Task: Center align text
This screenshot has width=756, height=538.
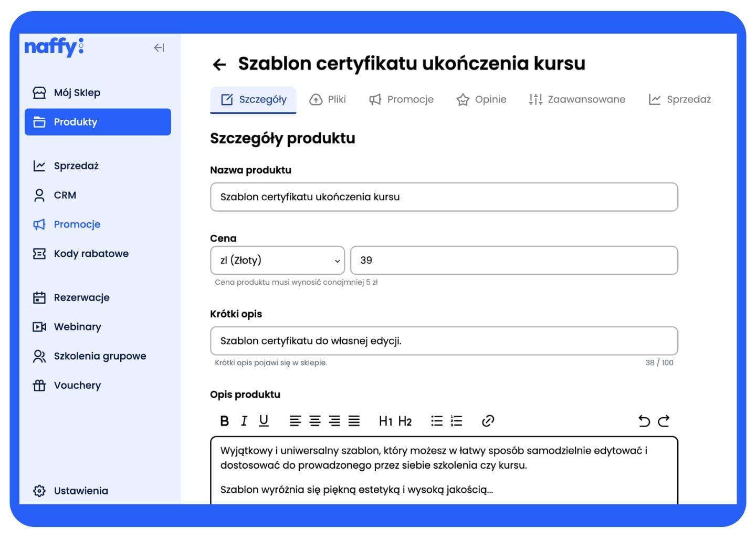Action: 315,421
